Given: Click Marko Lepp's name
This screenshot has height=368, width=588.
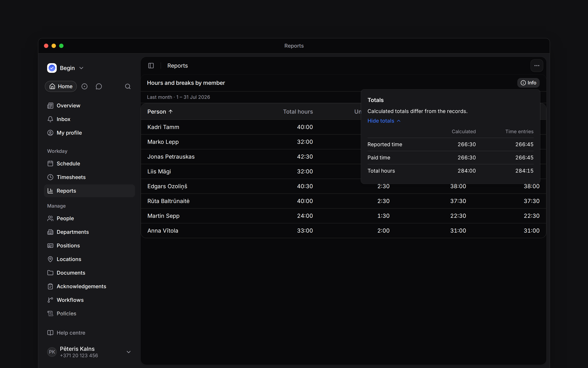Looking at the screenshot, I should 163,142.
